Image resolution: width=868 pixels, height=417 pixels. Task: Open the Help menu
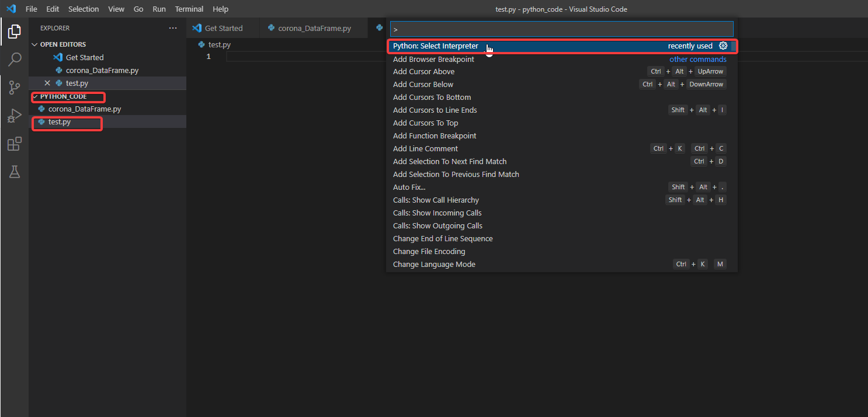(220, 9)
